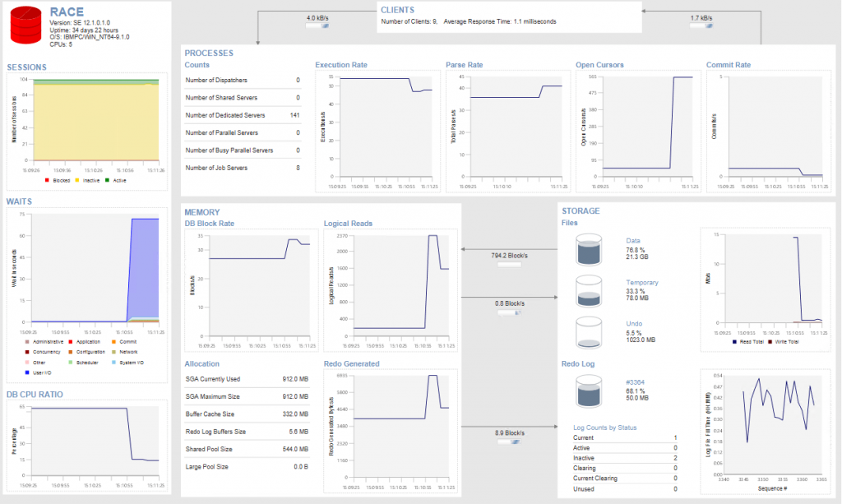Click the Number of Dispatchers row
Viewport: 842px width, 504px height.
(x=243, y=80)
